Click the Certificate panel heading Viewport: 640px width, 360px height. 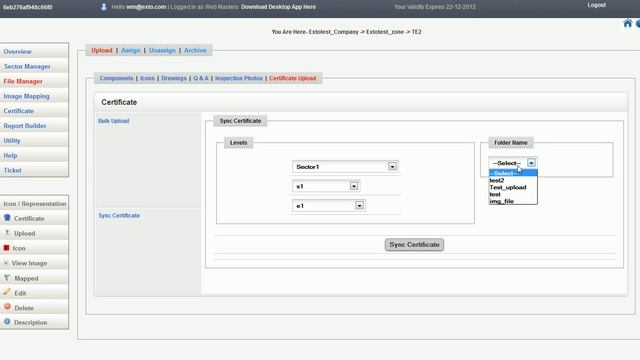(x=119, y=102)
